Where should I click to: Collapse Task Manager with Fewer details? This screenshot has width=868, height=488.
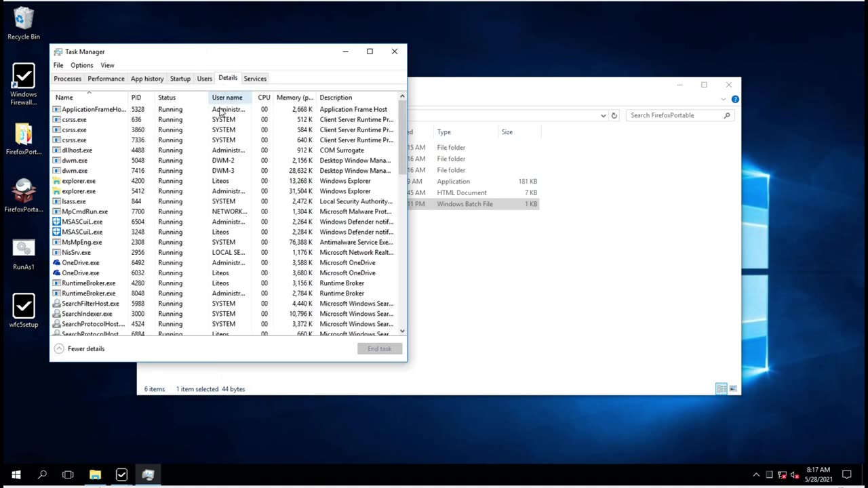(x=79, y=348)
